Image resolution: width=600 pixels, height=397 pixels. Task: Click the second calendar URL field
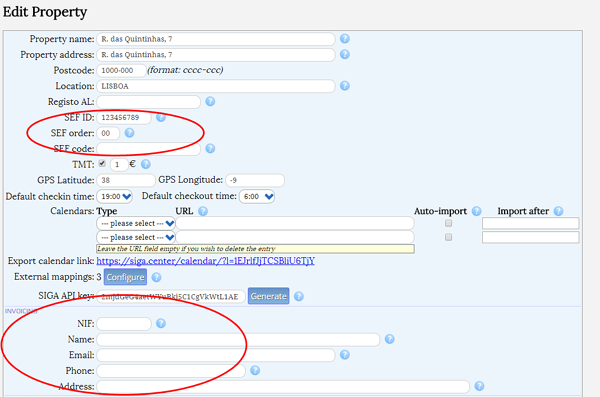pyautogui.click(x=295, y=237)
